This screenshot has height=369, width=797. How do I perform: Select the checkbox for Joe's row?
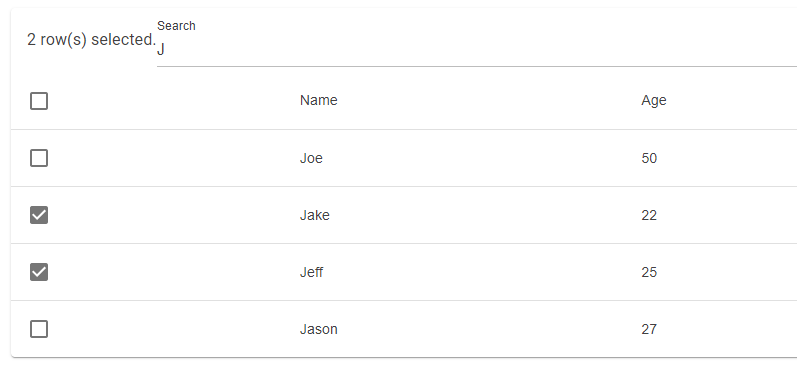tap(39, 158)
